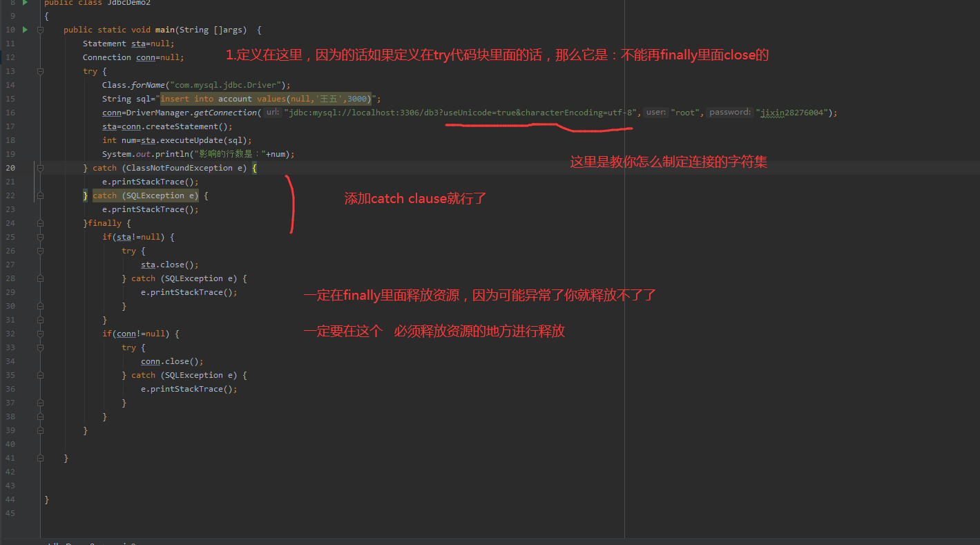Click 'sta=conn.createStatement();' on line 17
980x545 pixels.
click(167, 126)
